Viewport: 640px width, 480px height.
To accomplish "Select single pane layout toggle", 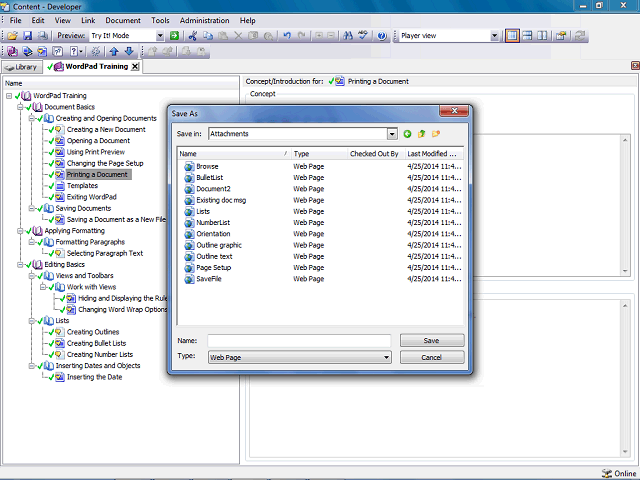I will (x=512, y=36).
